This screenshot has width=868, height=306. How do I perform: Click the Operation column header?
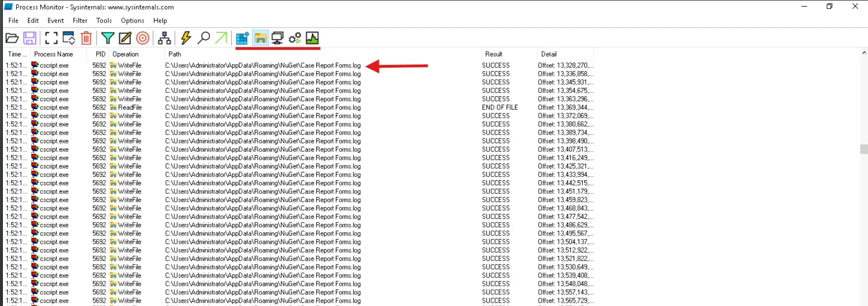(x=137, y=54)
